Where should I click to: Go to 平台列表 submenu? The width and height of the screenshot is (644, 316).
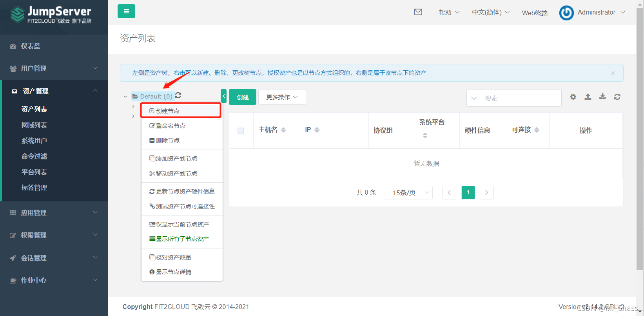tap(34, 172)
